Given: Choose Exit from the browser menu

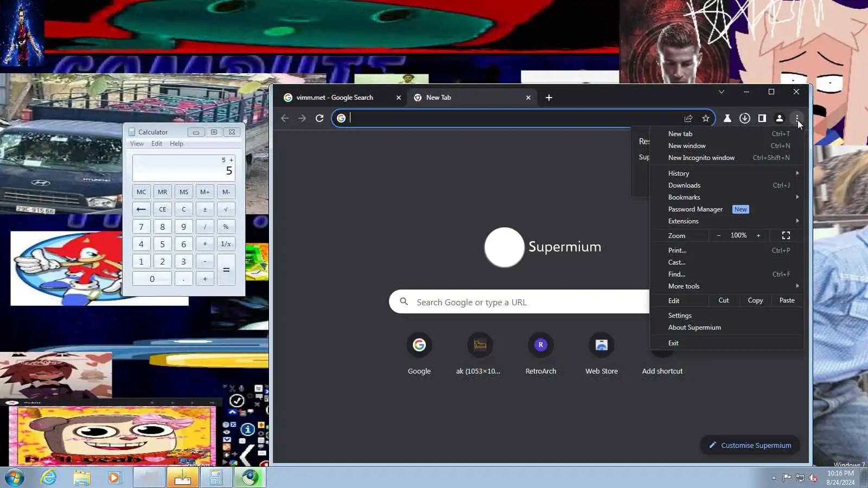Looking at the screenshot, I should pyautogui.click(x=727, y=343).
